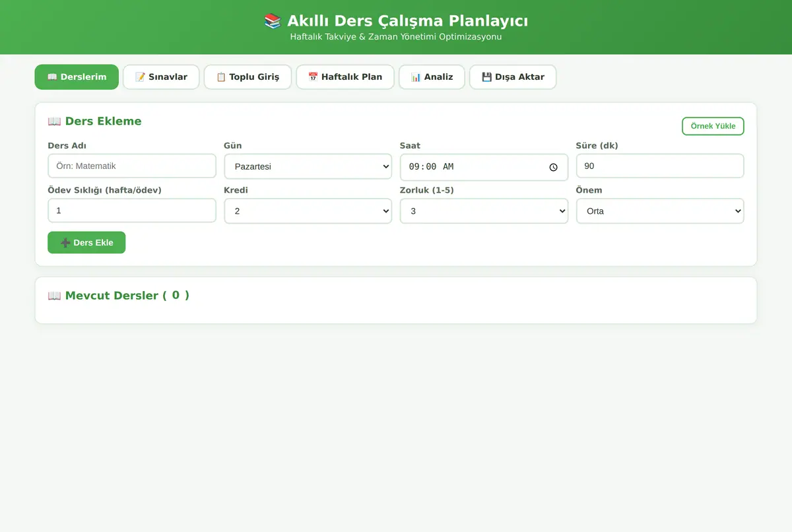Focus the Ders Adı text field
The image size is (792, 532).
click(132, 166)
